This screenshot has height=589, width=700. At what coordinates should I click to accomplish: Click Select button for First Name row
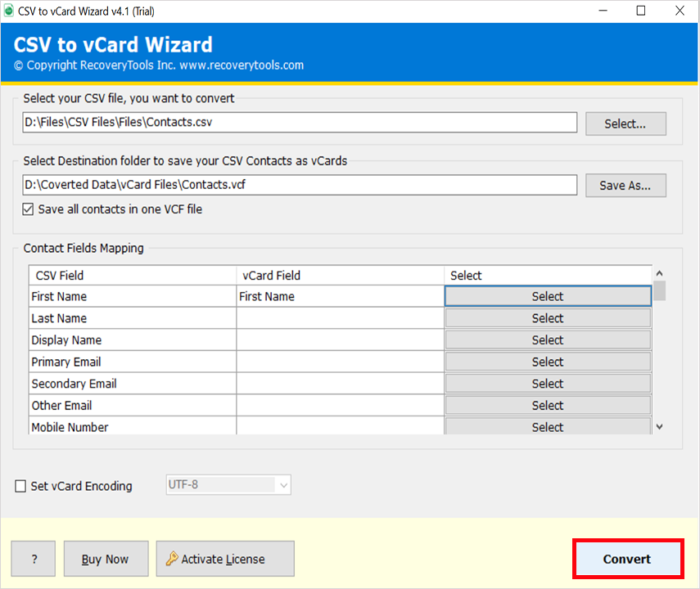(x=548, y=296)
